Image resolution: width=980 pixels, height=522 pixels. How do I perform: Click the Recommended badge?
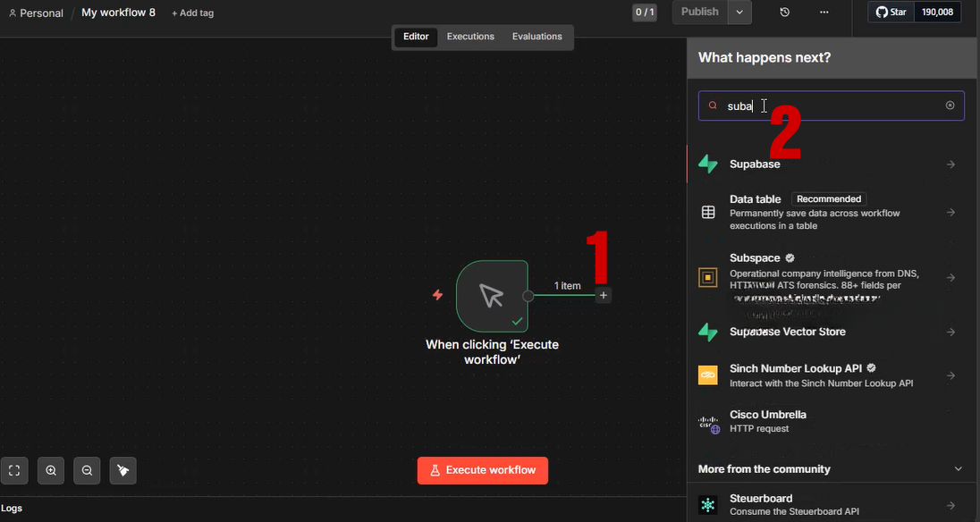point(829,199)
